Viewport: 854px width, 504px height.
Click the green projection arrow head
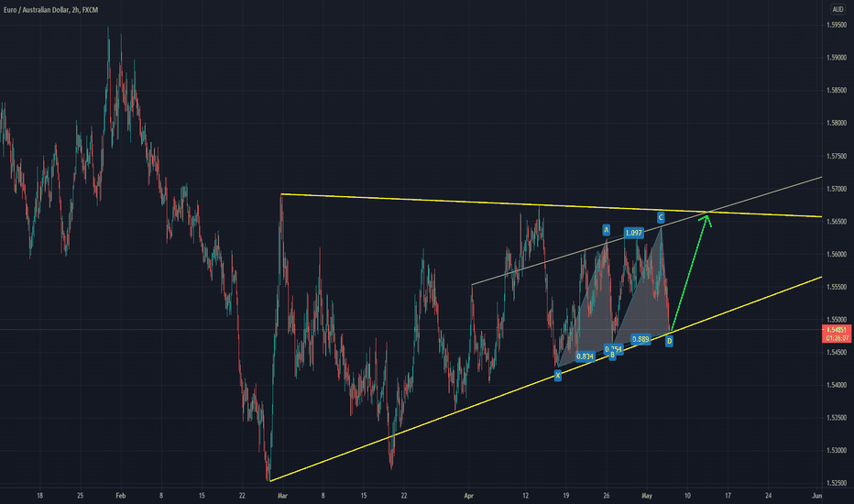tap(706, 220)
